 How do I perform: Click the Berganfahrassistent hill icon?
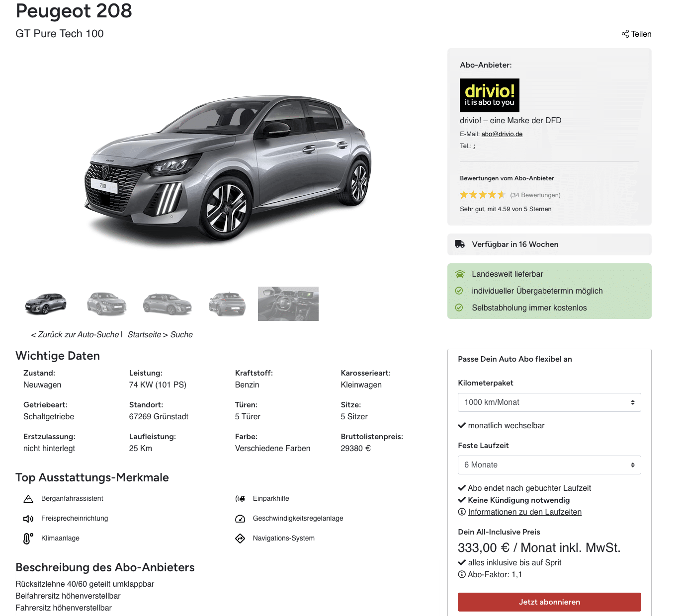coord(28,499)
